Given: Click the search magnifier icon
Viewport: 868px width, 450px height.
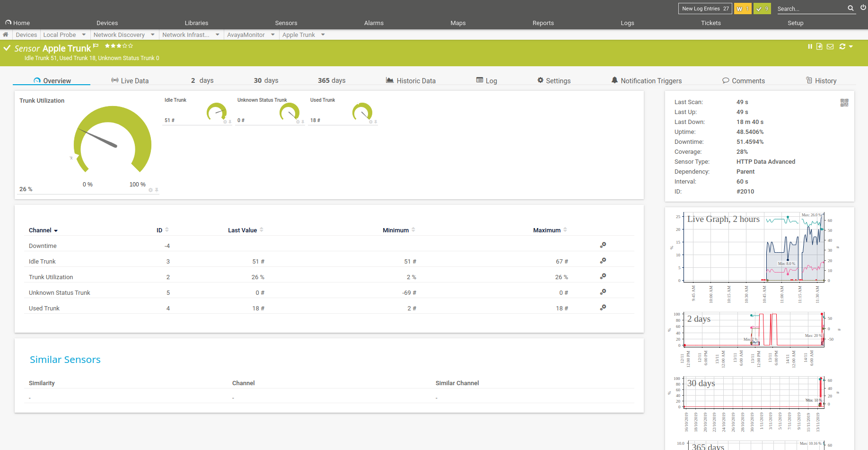Looking at the screenshot, I should 850,8.
